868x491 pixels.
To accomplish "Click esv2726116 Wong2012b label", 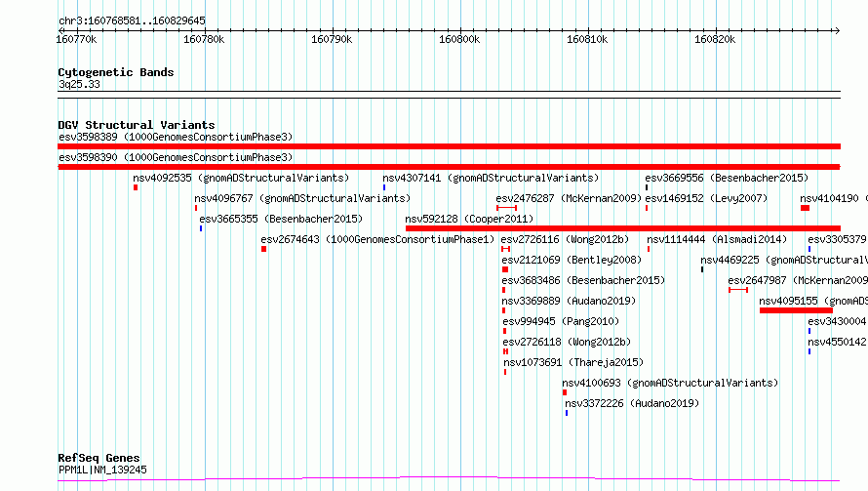I will click(x=566, y=239).
